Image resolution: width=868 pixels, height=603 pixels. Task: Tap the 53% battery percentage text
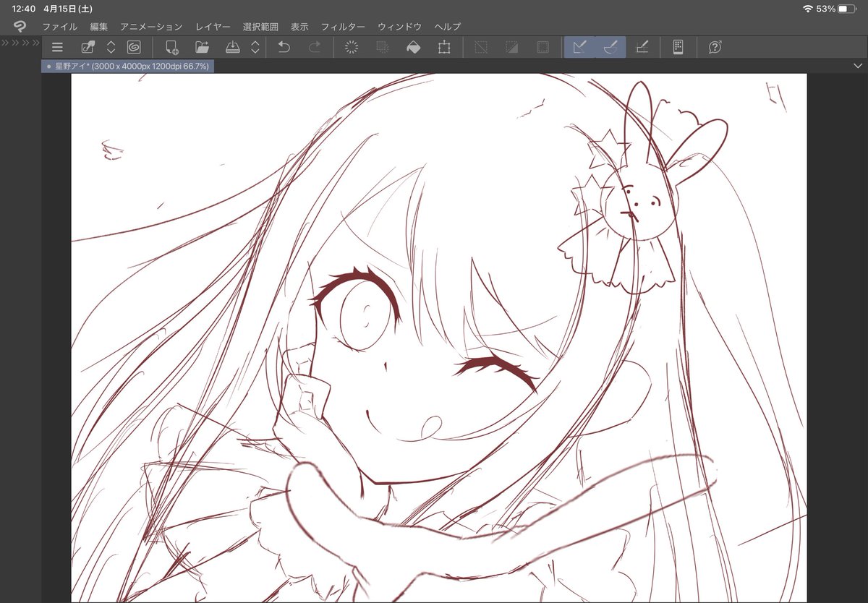(x=825, y=9)
